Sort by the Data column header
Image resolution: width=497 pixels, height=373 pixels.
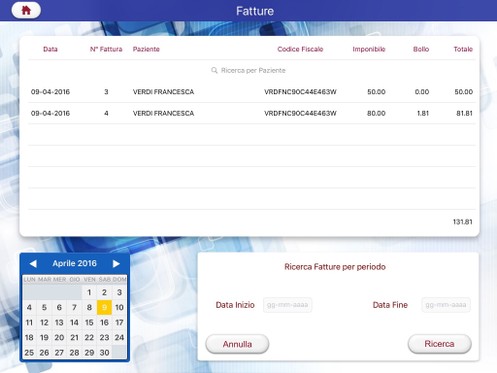point(50,49)
